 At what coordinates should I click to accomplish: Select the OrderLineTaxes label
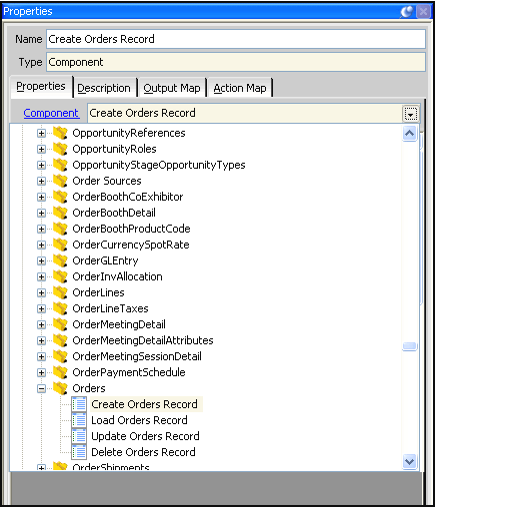click(110, 308)
